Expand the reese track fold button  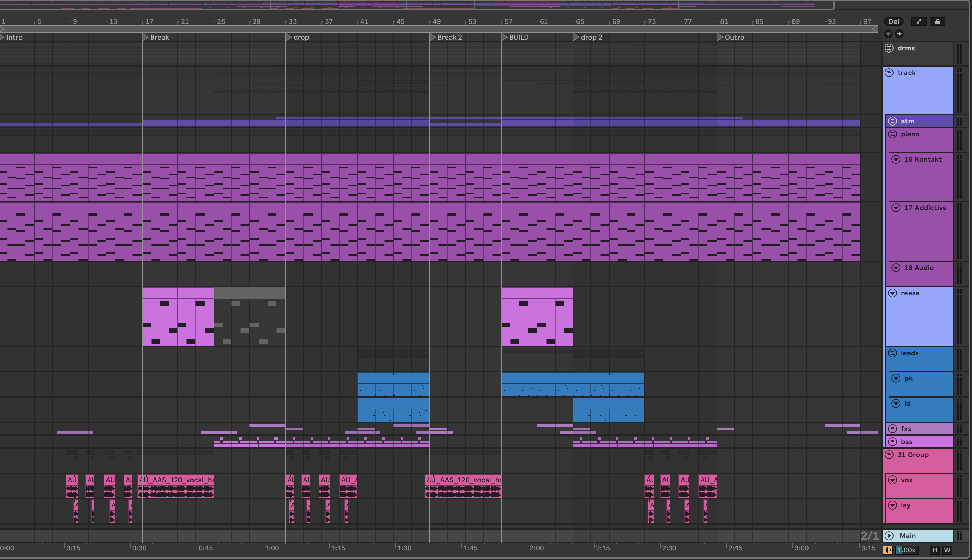click(x=893, y=293)
